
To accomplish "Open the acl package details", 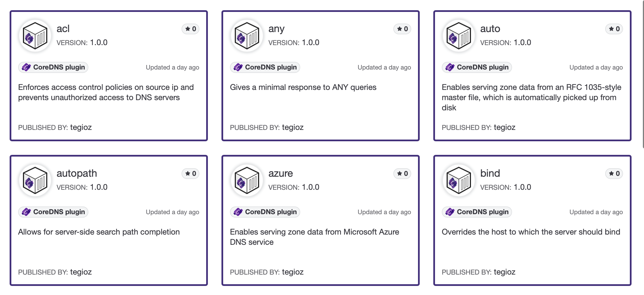I will tap(63, 28).
